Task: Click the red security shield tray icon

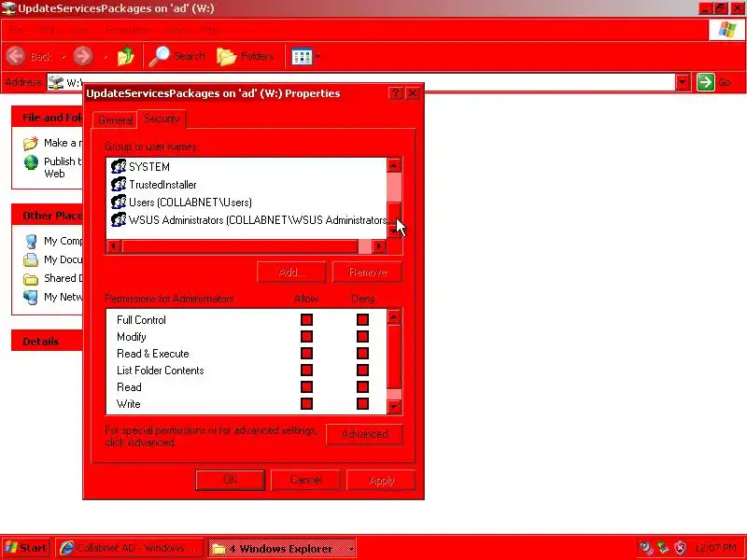Action: [681, 548]
